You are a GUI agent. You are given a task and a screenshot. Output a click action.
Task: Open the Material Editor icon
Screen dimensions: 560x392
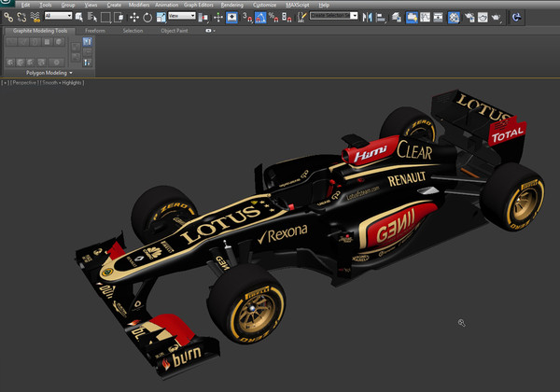(x=454, y=17)
